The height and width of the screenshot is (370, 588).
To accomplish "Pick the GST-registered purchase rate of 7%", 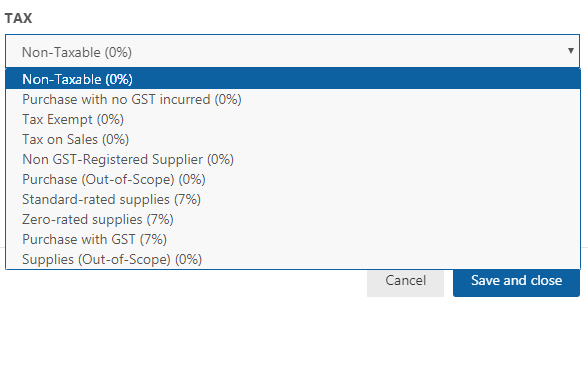I will tap(293, 239).
